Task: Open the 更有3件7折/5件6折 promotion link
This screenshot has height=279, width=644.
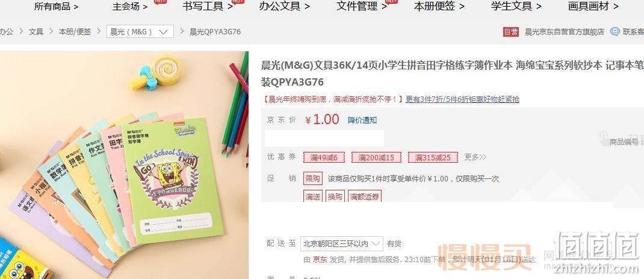Action: pos(462,99)
